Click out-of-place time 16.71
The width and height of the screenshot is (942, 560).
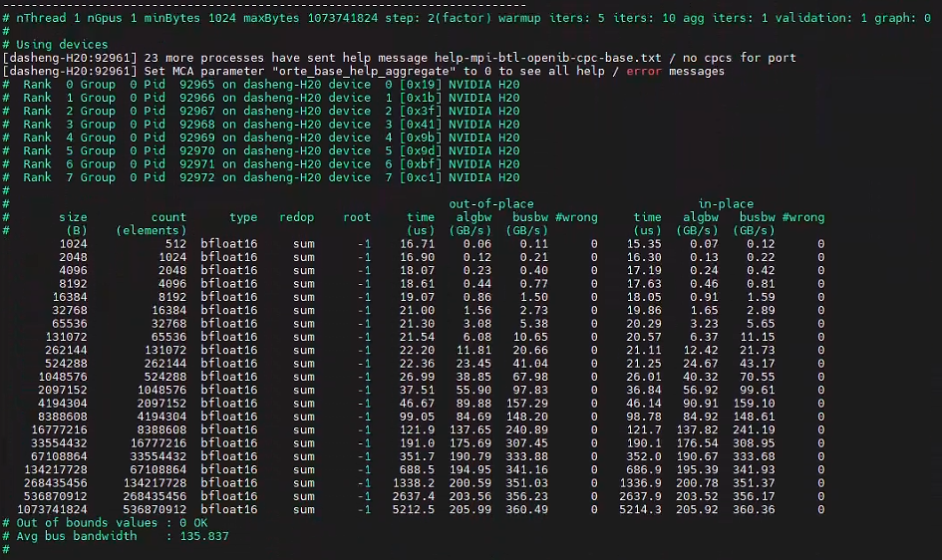pyautogui.click(x=417, y=244)
